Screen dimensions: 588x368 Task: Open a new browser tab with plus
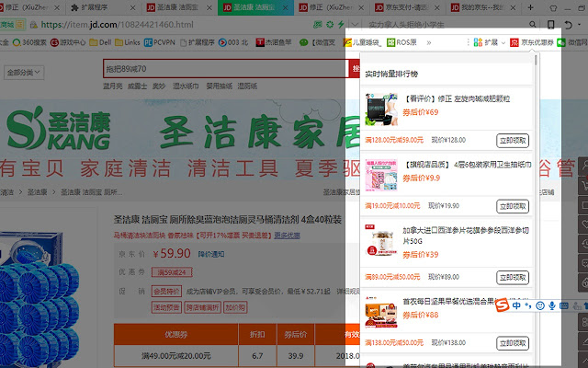530,7
